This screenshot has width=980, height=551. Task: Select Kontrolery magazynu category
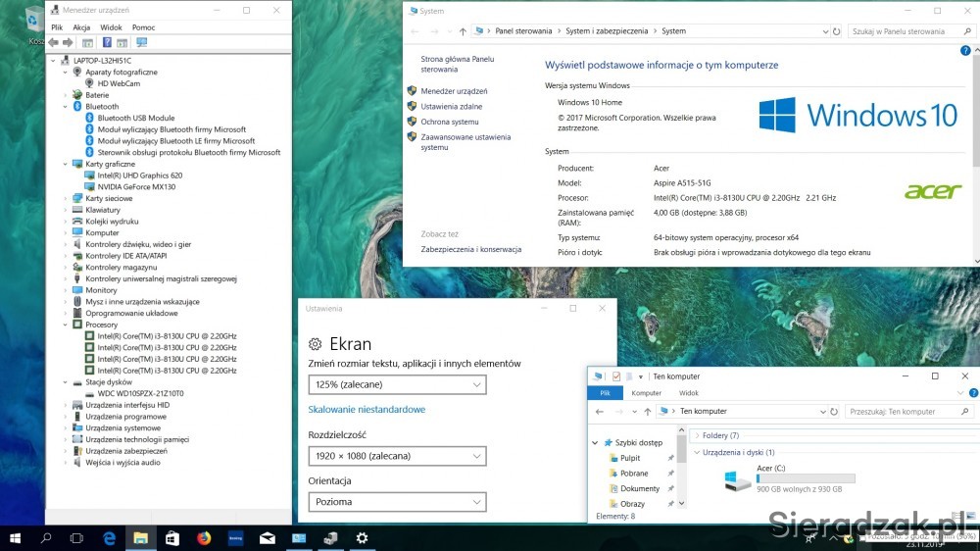121,267
